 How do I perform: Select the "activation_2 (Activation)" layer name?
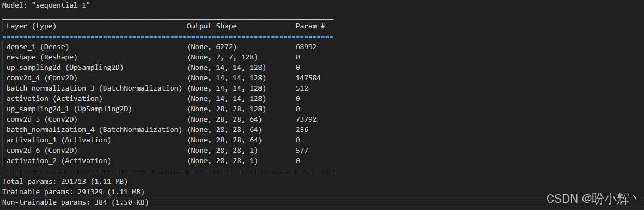pyautogui.click(x=58, y=161)
